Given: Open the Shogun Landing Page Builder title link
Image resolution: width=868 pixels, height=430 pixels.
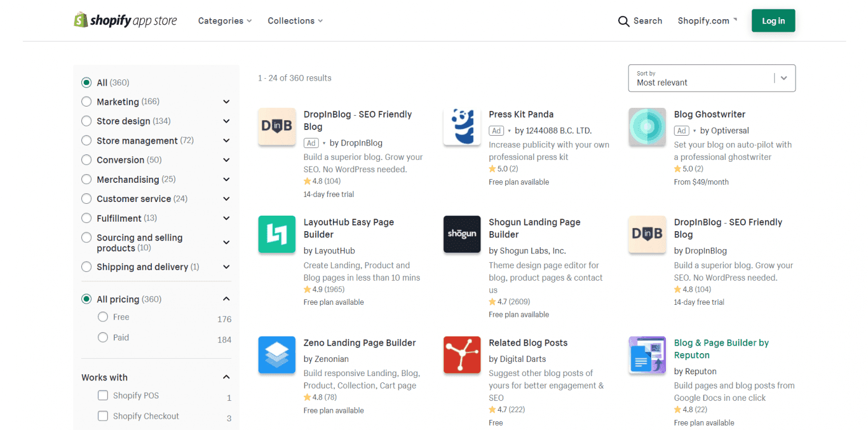Looking at the screenshot, I should [534, 228].
